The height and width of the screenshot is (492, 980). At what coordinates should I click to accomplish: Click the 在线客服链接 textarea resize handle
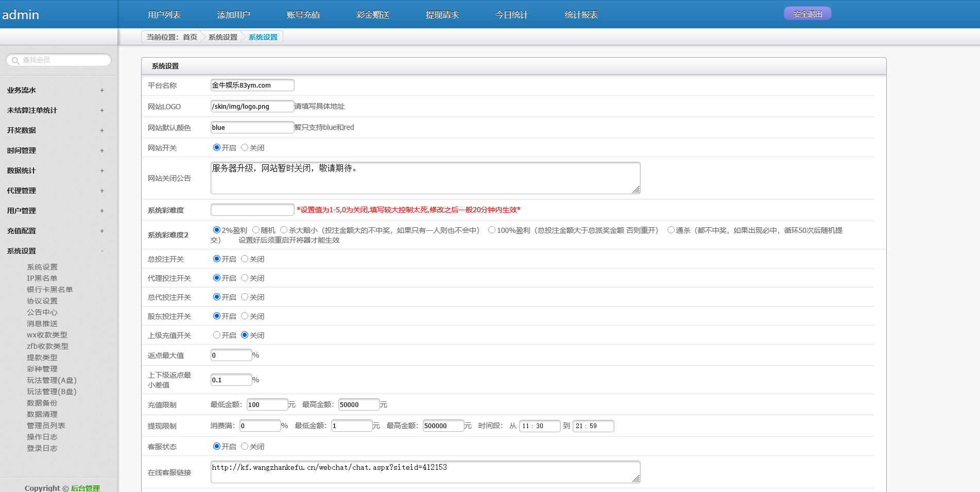(x=637, y=479)
